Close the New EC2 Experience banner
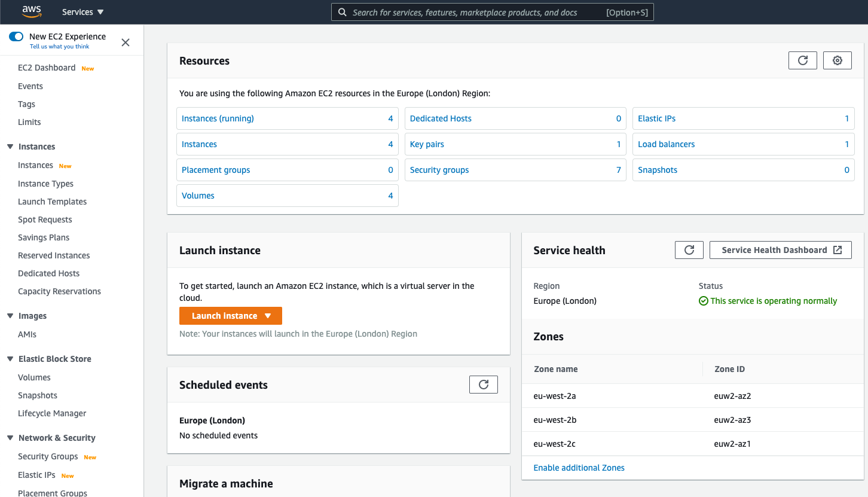 126,42
